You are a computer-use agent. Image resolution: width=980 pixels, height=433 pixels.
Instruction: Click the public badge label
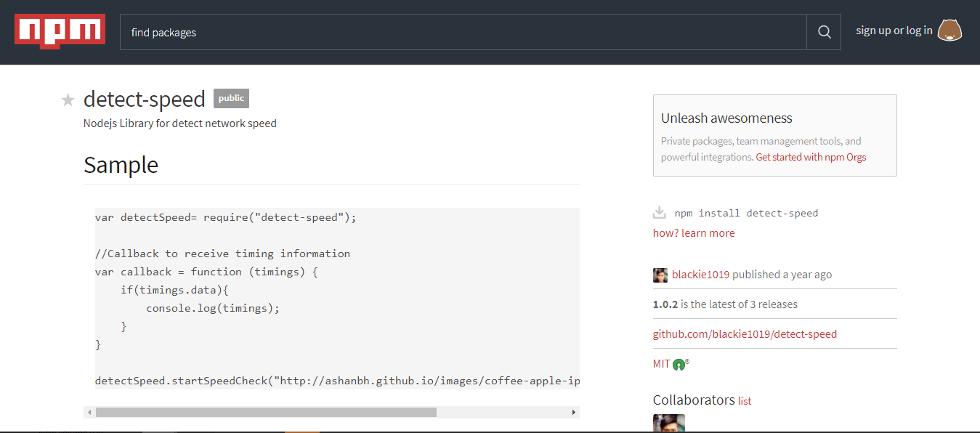(x=231, y=98)
